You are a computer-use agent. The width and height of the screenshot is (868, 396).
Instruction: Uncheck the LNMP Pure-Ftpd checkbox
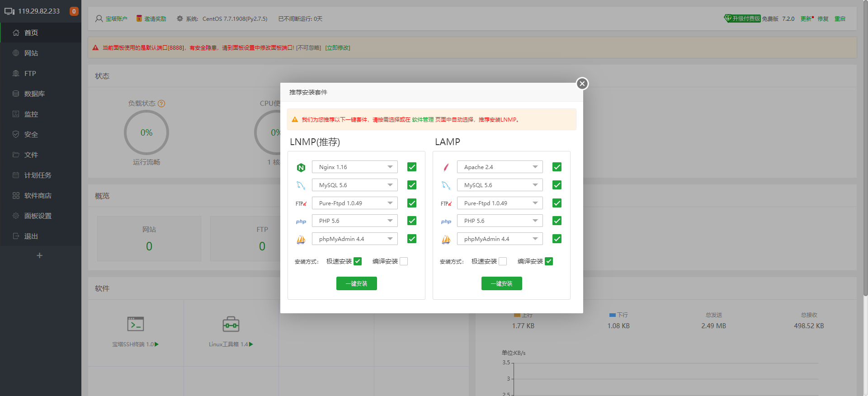(x=412, y=203)
